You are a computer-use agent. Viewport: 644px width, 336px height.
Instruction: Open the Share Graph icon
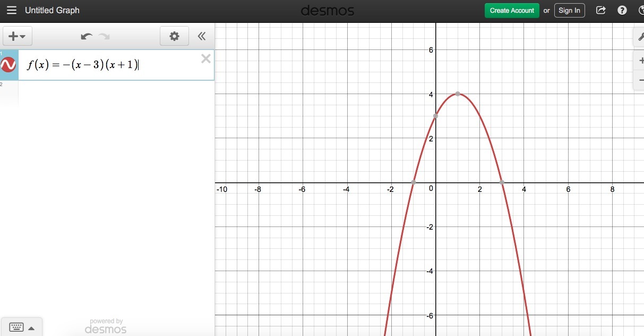coord(601,11)
